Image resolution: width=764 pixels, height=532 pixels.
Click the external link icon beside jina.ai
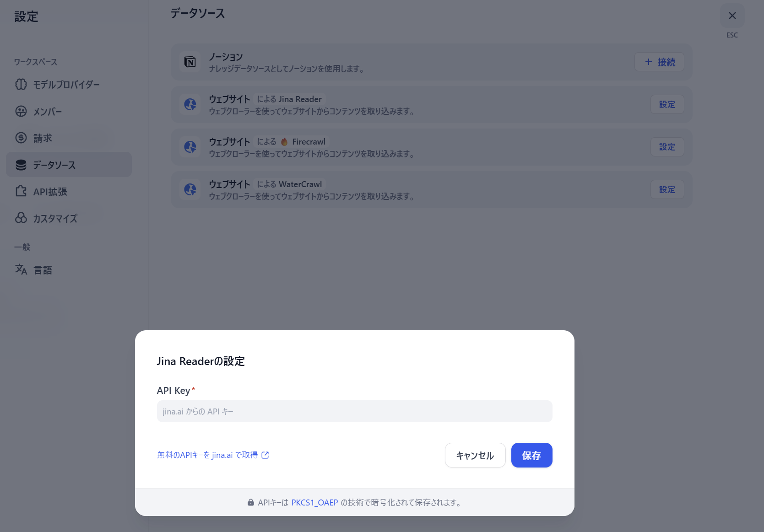coord(265,455)
